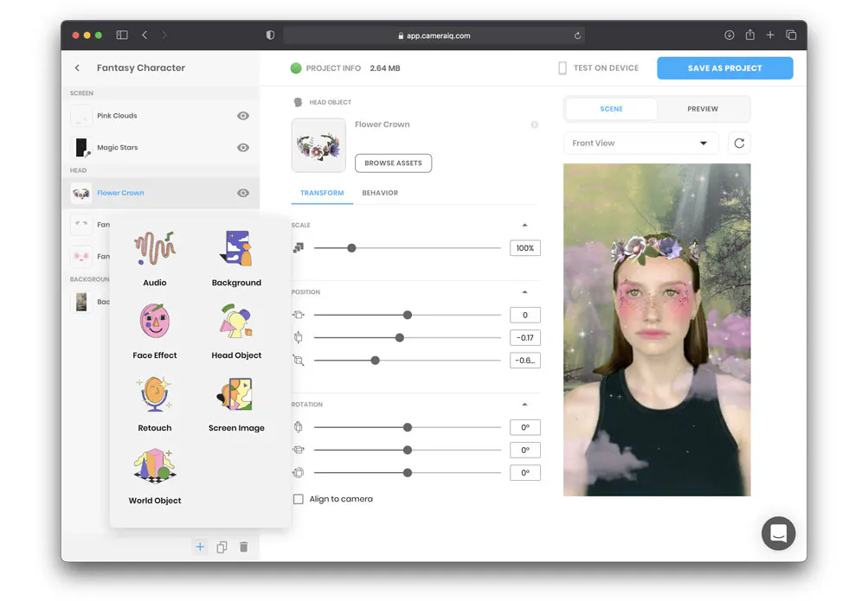Open Safari privacy shield report

[270, 35]
